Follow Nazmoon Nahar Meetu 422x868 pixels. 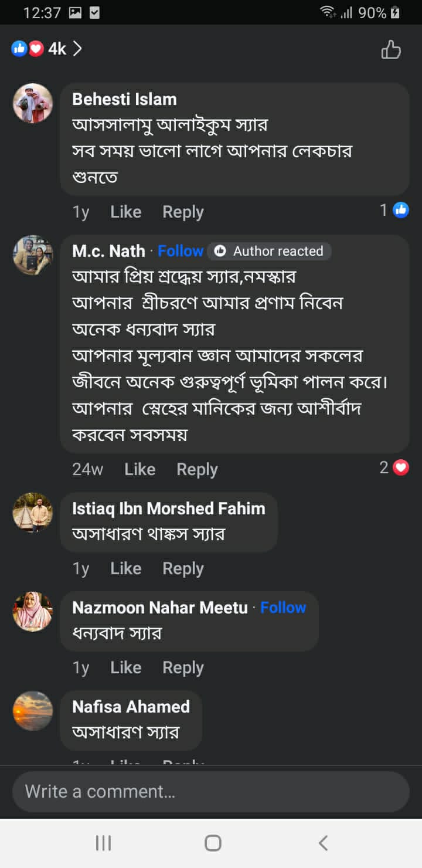point(283,608)
